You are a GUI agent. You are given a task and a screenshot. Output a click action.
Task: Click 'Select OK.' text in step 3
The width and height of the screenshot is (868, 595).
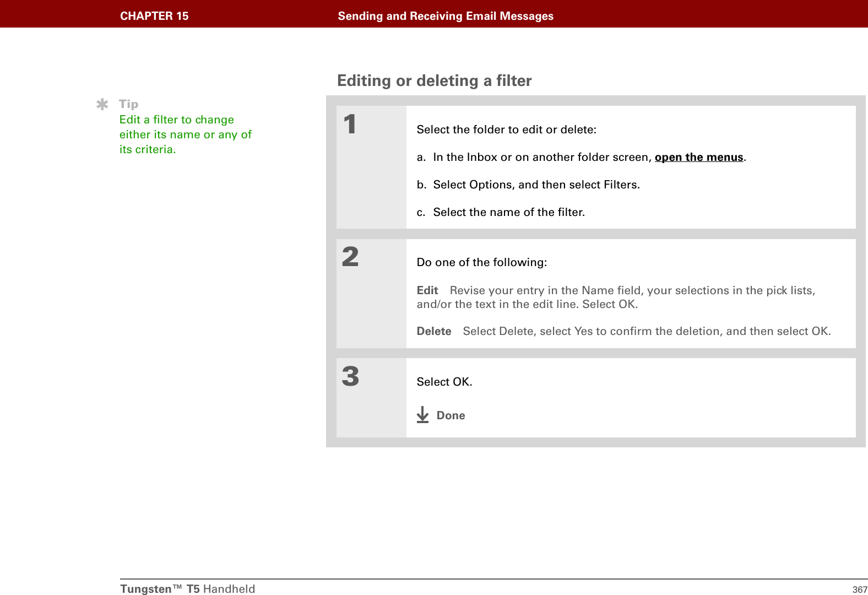coord(444,382)
